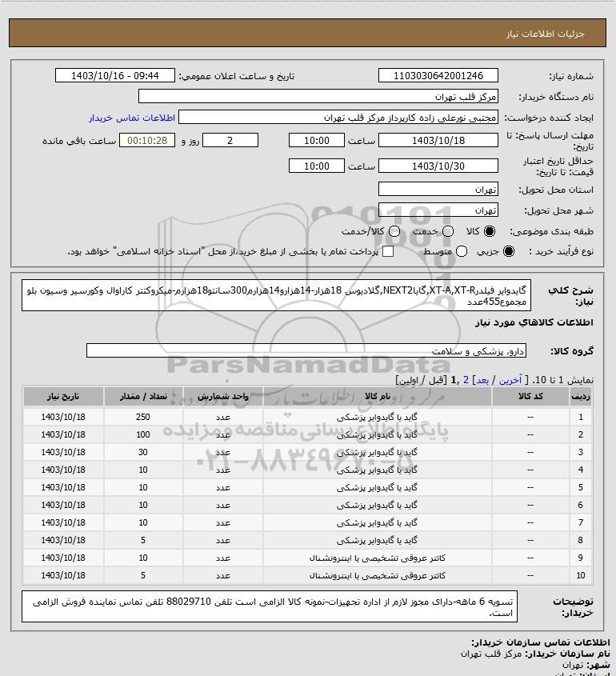The height and width of the screenshot is (676, 616).
Task: Click the اطلاعات تماس سازمان خریدار heading
Action: coord(540,643)
